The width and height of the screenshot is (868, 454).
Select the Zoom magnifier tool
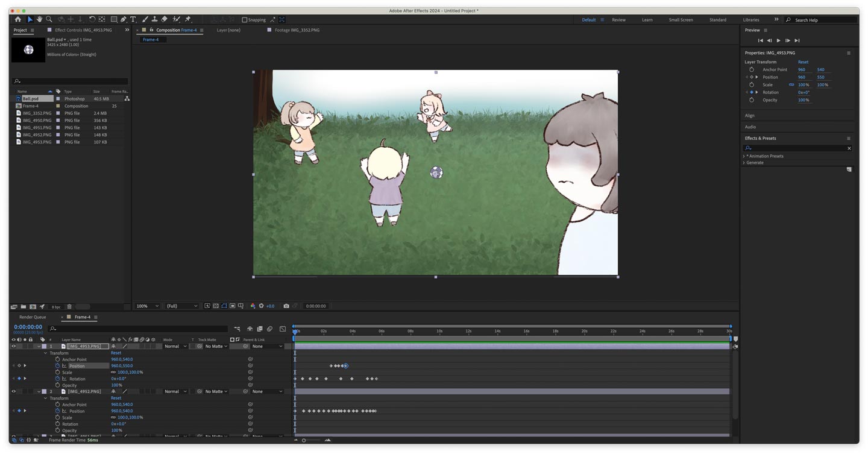pyautogui.click(x=49, y=19)
